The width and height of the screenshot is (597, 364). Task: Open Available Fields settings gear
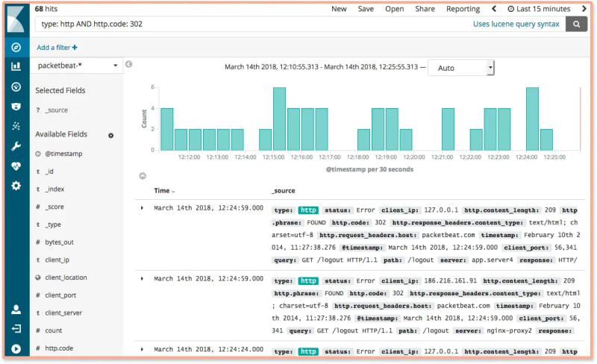(x=110, y=136)
